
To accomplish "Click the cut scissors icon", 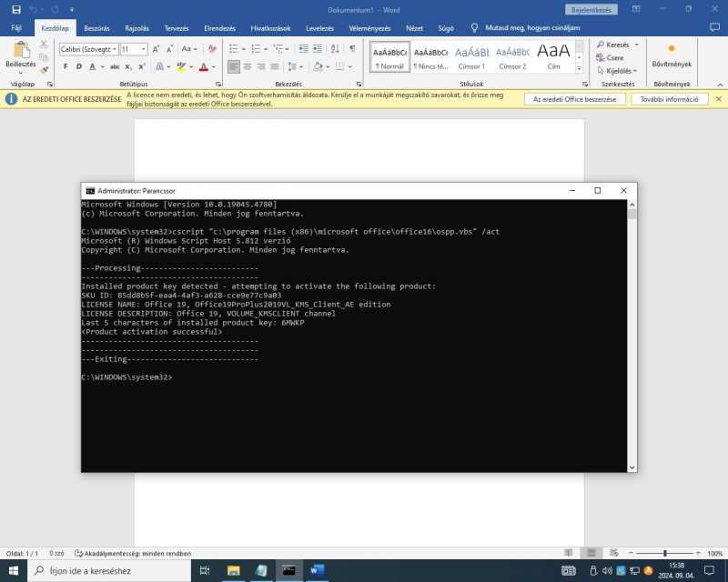I will click(44, 44).
